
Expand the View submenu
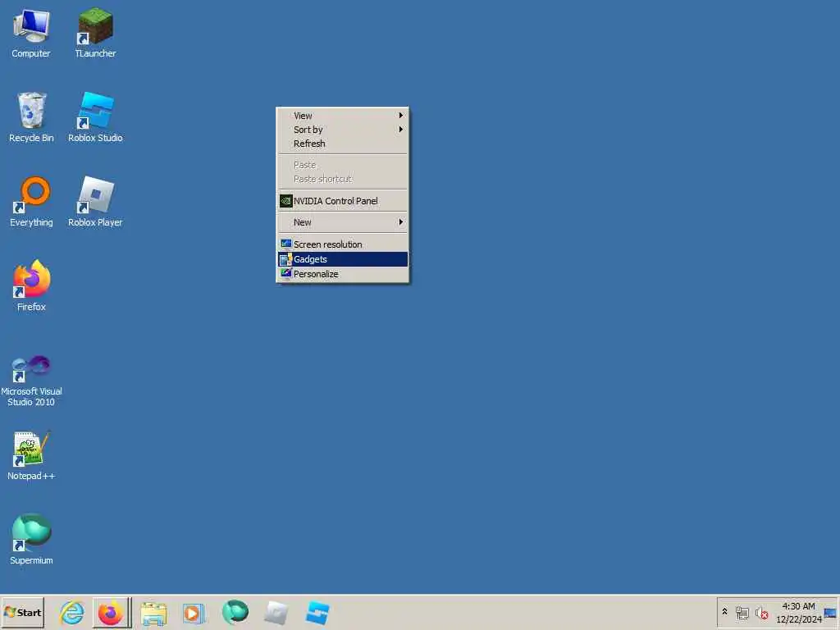click(343, 116)
